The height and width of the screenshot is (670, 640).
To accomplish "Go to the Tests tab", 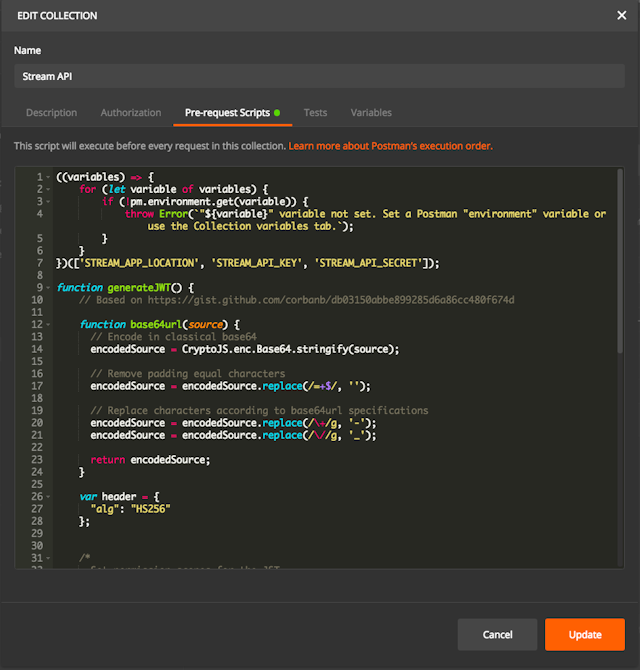I will 315,113.
